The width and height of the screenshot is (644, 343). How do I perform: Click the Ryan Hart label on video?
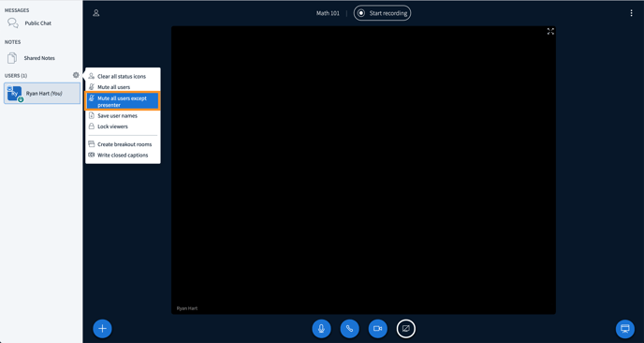pyautogui.click(x=187, y=308)
